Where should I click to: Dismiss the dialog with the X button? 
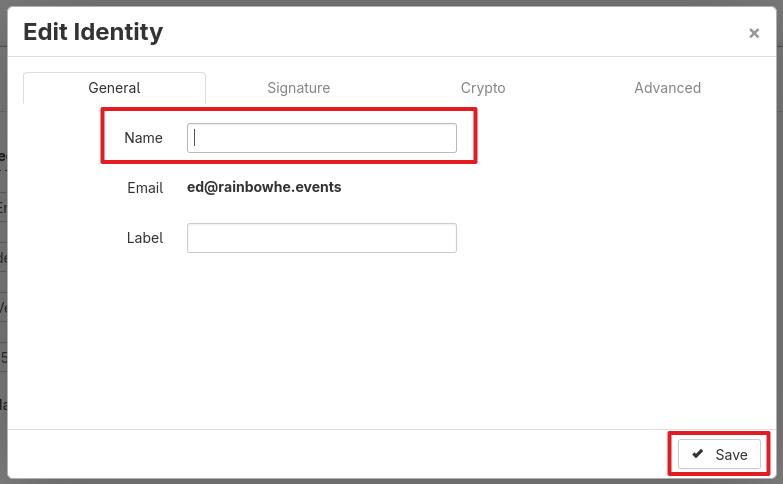tap(754, 33)
